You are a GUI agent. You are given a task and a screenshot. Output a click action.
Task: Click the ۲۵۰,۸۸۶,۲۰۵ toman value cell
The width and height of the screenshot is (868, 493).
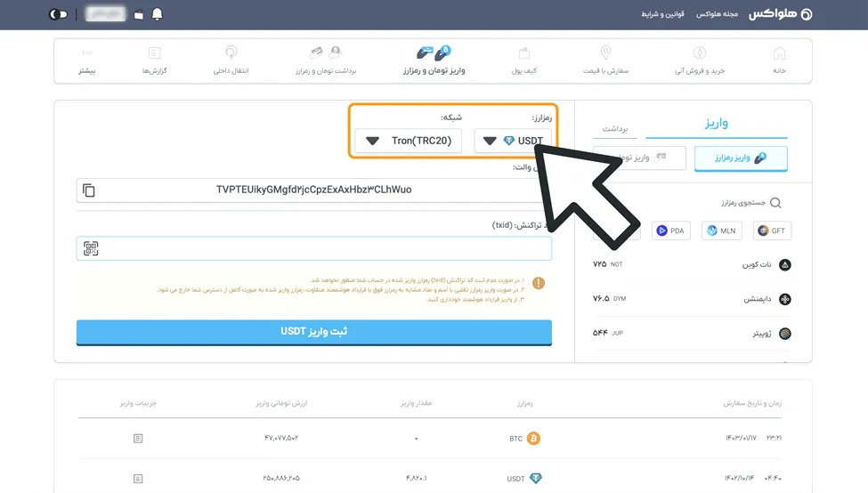pos(281,478)
